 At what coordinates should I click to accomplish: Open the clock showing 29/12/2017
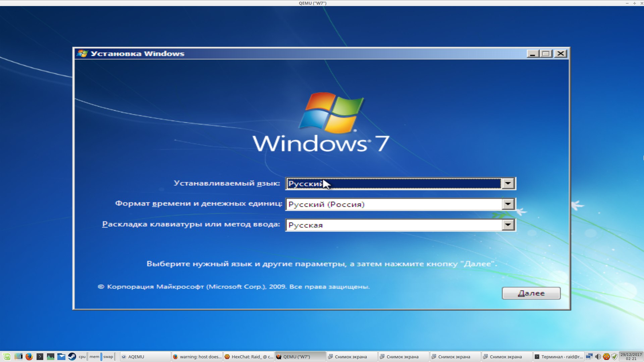631,357
